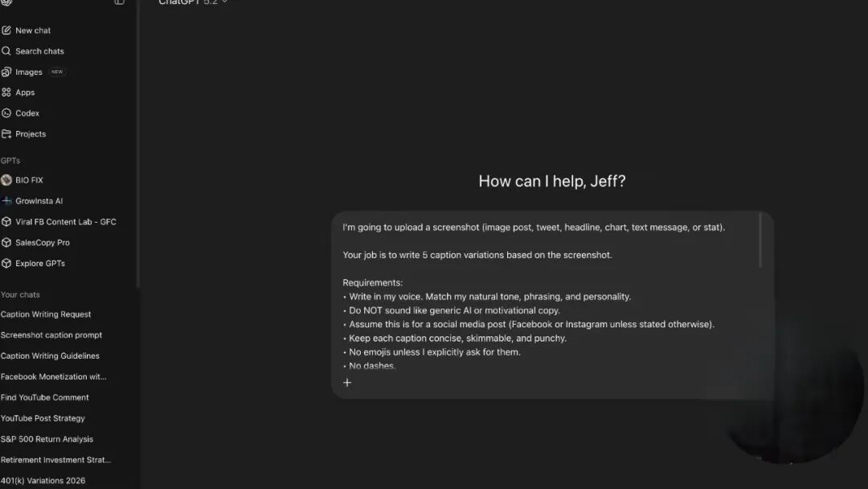Image resolution: width=868 pixels, height=489 pixels.
Task: Toggle the sidebar with the collapse icon
Action: tap(120, 2)
